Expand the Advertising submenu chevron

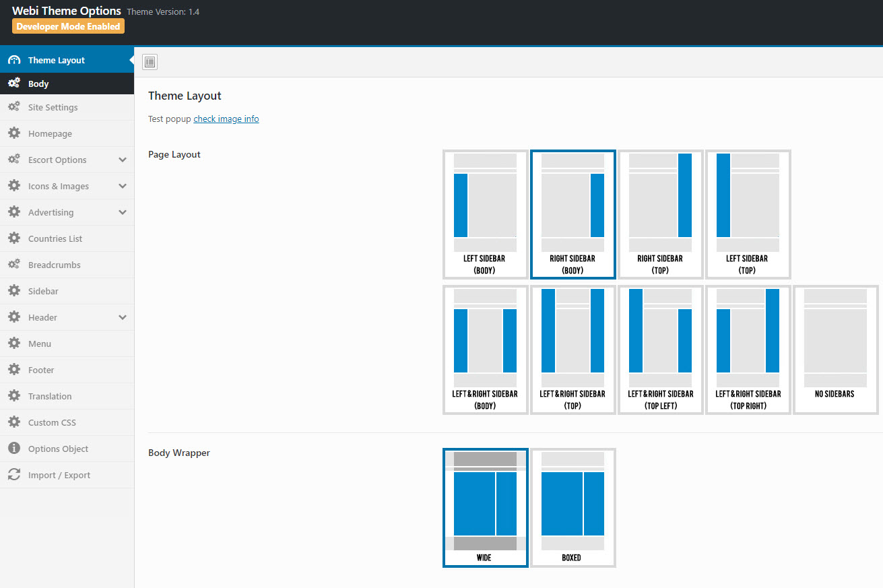(x=122, y=212)
